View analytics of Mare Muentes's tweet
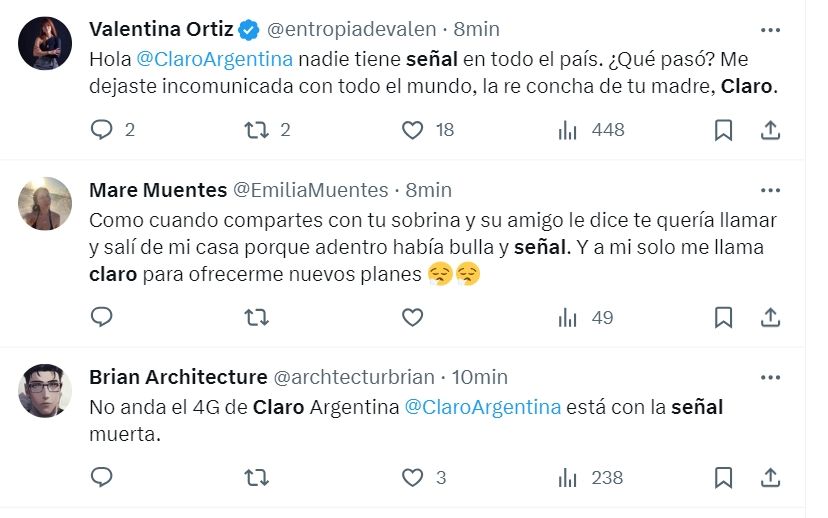This screenshot has width=828, height=518. [x=568, y=317]
